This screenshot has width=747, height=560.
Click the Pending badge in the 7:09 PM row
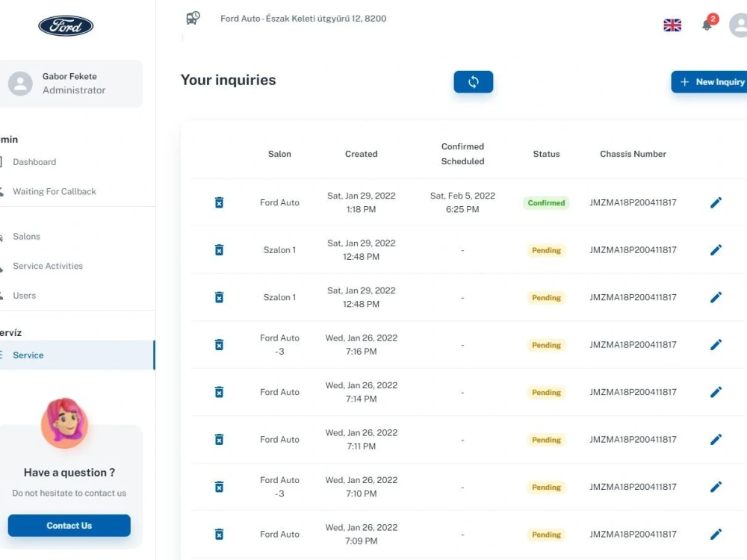pos(546,535)
